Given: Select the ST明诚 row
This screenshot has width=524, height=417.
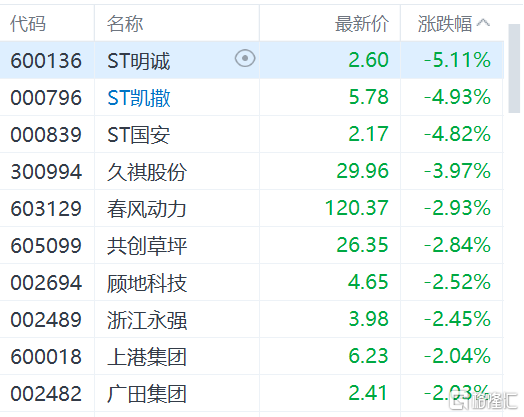Looking at the screenshot, I should coord(252,60).
